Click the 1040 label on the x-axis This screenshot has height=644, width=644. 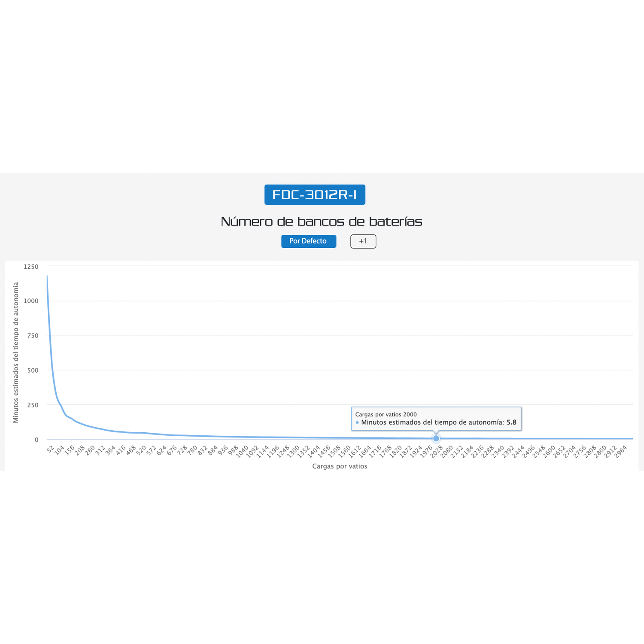coord(242,451)
